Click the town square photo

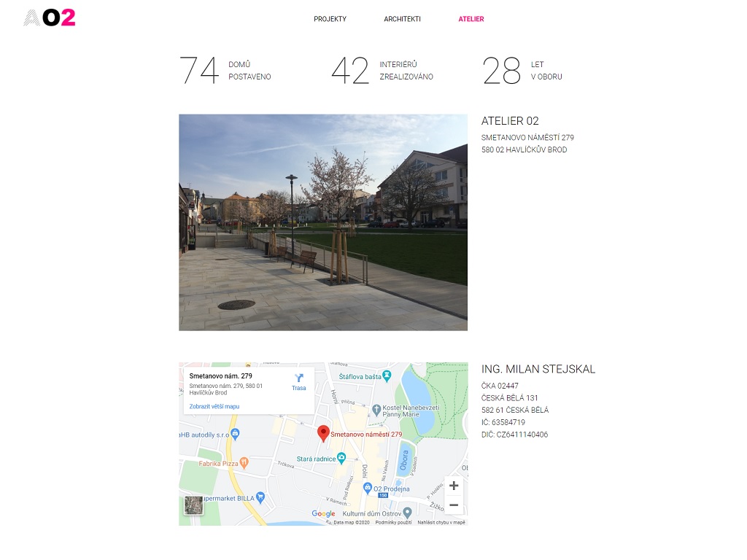tap(323, 222)
